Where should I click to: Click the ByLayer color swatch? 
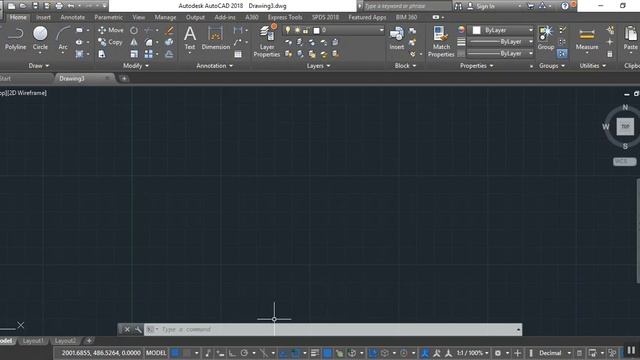[477, 30]
